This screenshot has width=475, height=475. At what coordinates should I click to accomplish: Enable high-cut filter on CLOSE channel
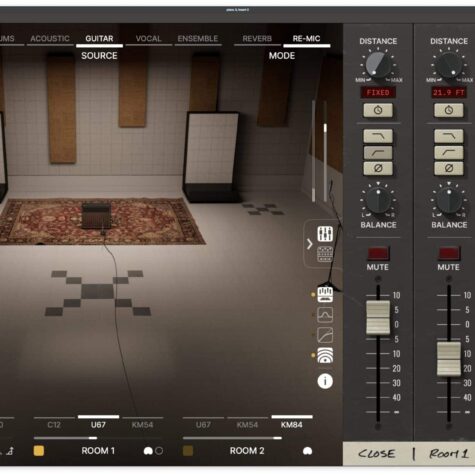tap(378, 136)
